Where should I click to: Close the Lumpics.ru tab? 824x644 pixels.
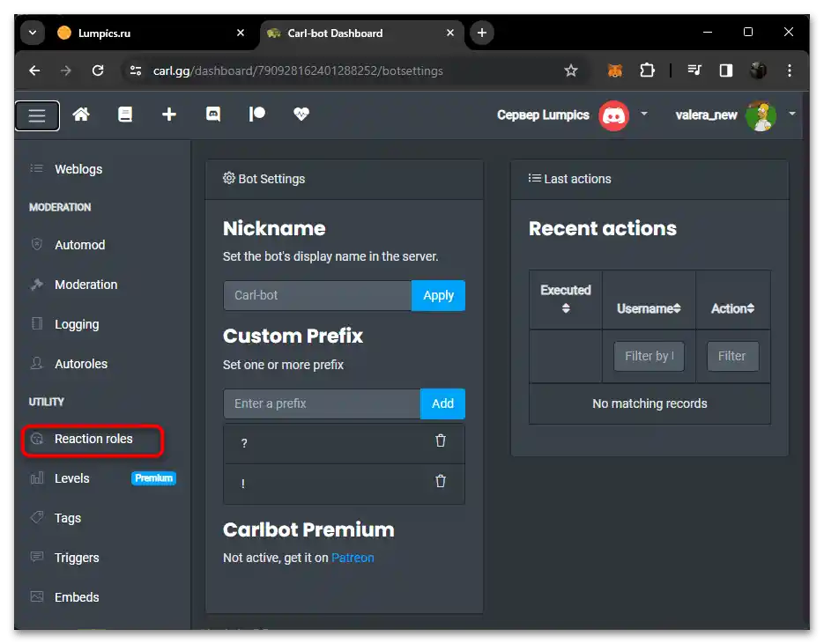[x=241, y=33]
